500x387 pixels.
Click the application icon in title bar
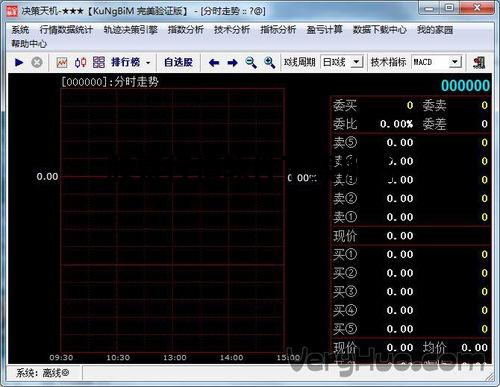click(12, 11)
